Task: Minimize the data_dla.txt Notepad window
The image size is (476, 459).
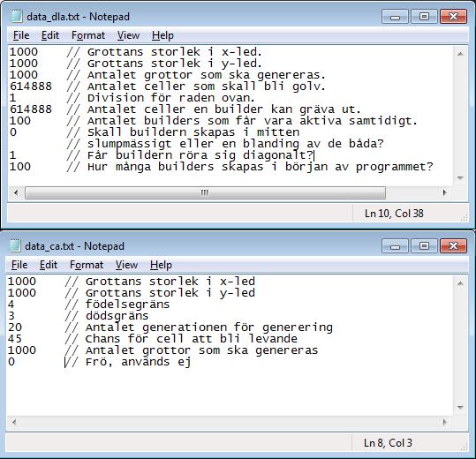Action: click(x=395, y=17)
